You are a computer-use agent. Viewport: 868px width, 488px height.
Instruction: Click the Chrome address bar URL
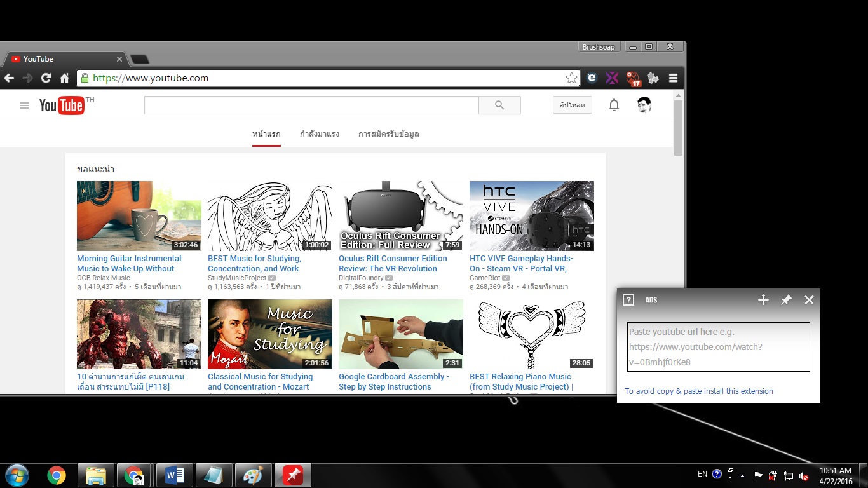point(151,78)
